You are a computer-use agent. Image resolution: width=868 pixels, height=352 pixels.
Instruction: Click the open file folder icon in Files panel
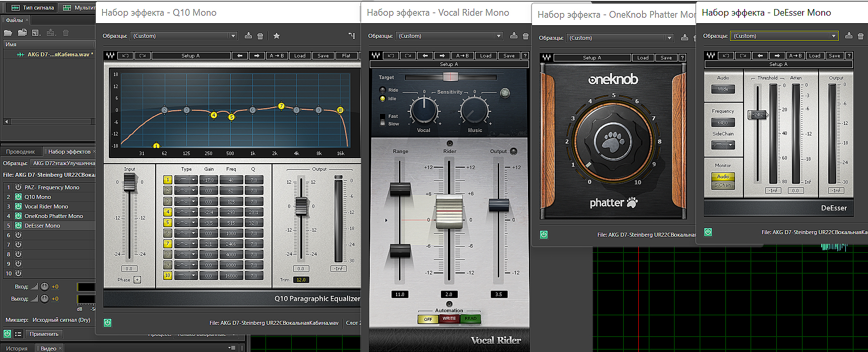8,33
